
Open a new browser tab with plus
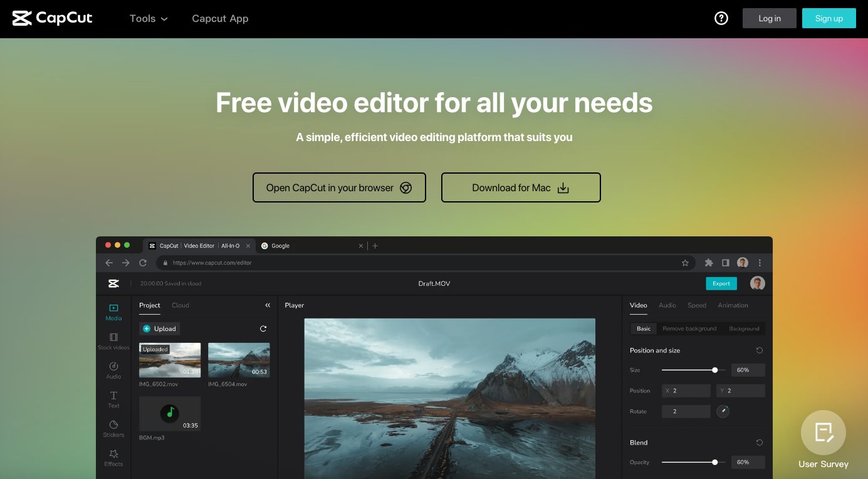tap(375, 246)
